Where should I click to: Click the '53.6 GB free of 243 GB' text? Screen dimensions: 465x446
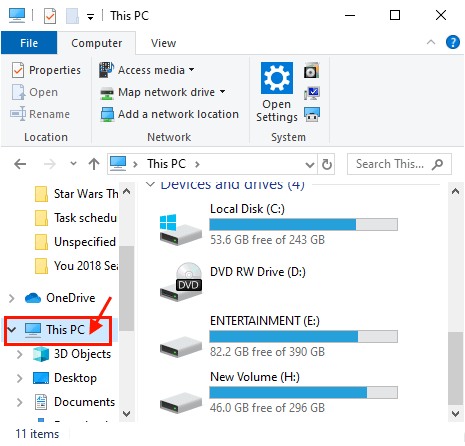[267, 240]
